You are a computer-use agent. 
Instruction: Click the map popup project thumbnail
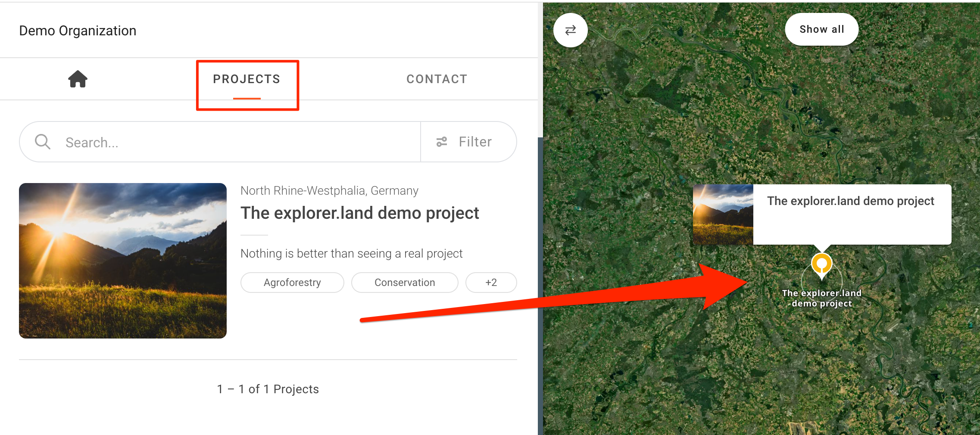coord(723,214)
